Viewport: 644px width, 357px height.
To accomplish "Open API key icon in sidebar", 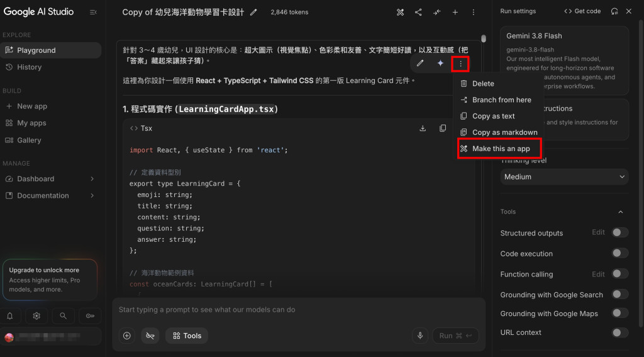I will tap(90, 316).
